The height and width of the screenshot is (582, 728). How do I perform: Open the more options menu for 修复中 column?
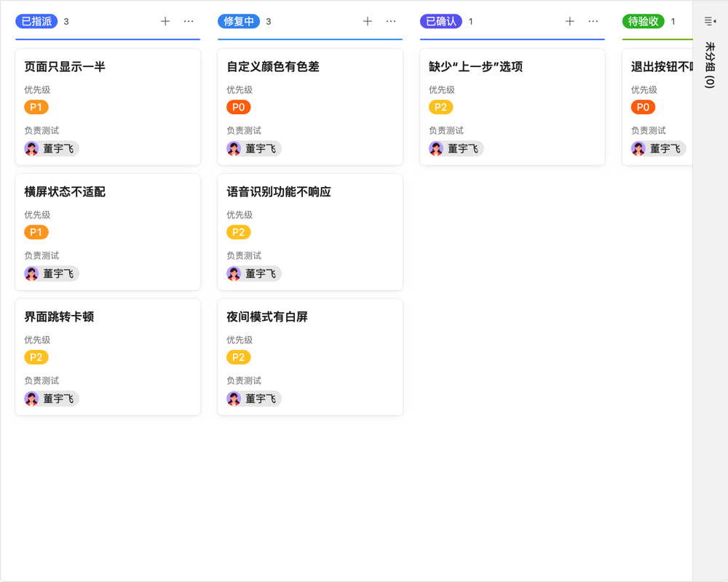click(x=391, y=21)
